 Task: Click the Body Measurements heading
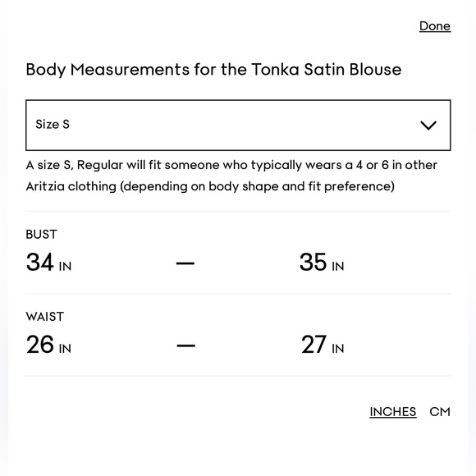(213, 70)
